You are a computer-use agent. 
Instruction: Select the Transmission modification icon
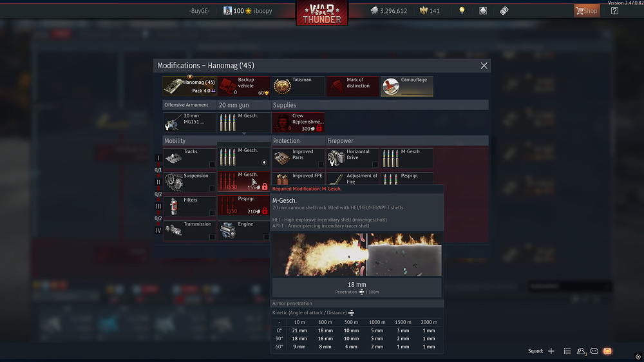[173, 230]
